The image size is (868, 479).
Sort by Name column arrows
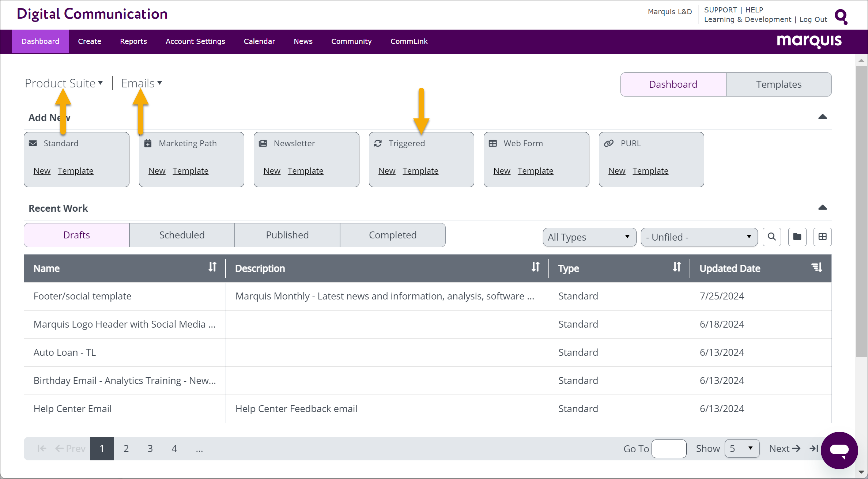click(212, 267)
